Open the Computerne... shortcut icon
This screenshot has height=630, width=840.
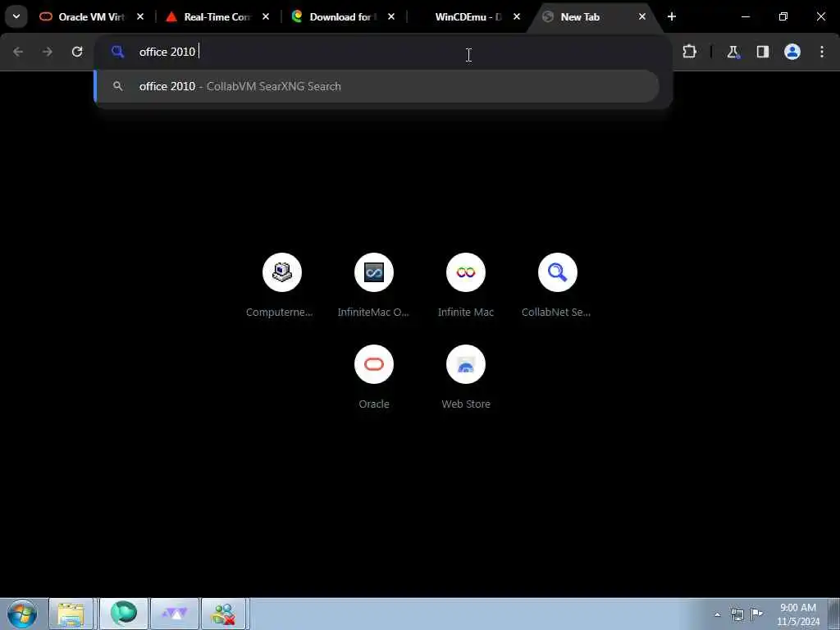pos(282,272)
